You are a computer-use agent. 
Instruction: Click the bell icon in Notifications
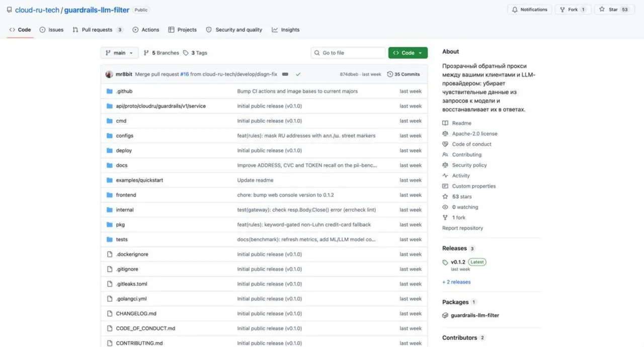[515, 10]
